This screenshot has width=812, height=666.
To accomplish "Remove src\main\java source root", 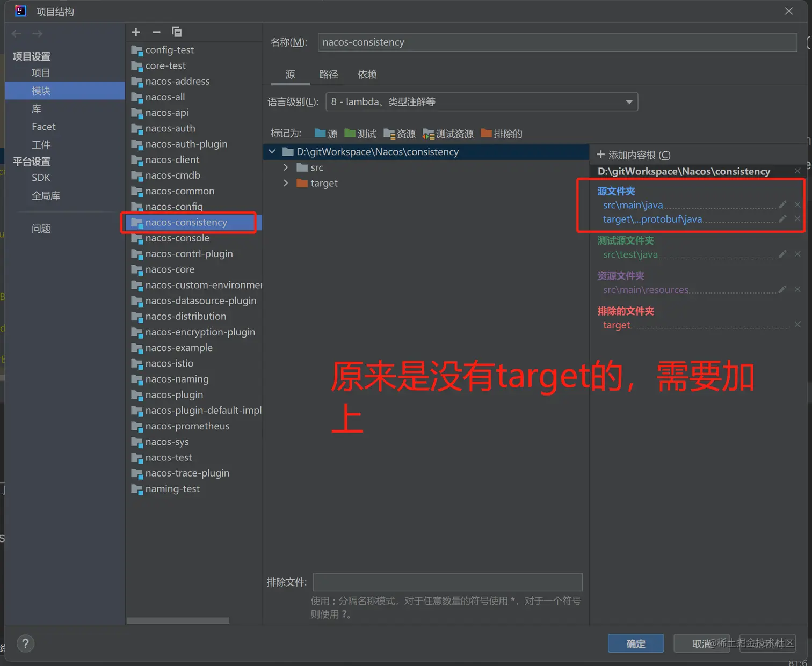I will [798, 204].
